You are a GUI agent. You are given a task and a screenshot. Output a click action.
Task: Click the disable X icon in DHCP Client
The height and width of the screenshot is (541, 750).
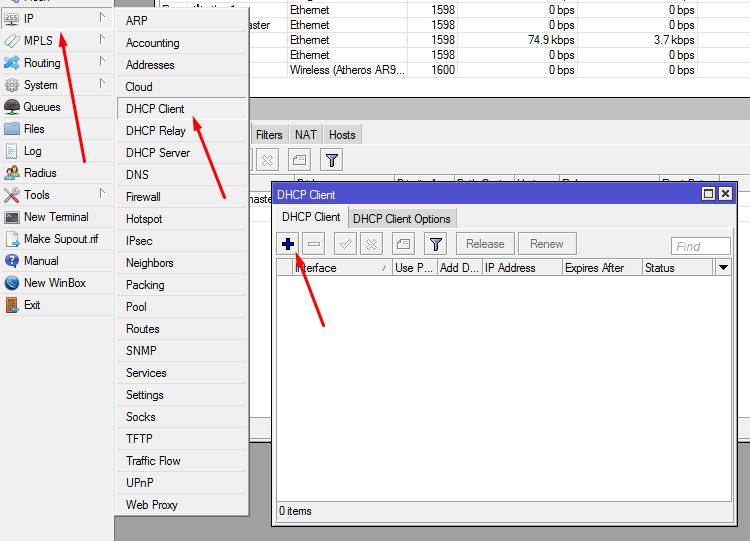(371, 244)
